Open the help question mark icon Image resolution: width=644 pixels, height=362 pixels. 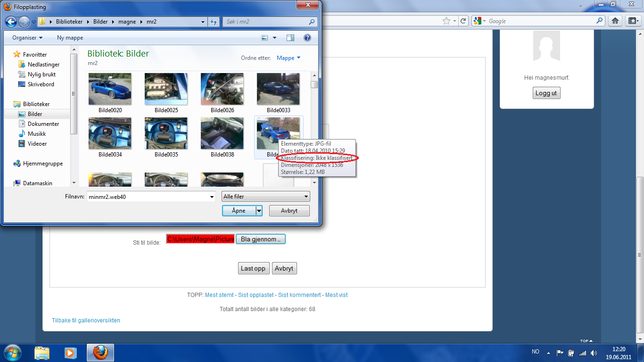coord(307,38)
